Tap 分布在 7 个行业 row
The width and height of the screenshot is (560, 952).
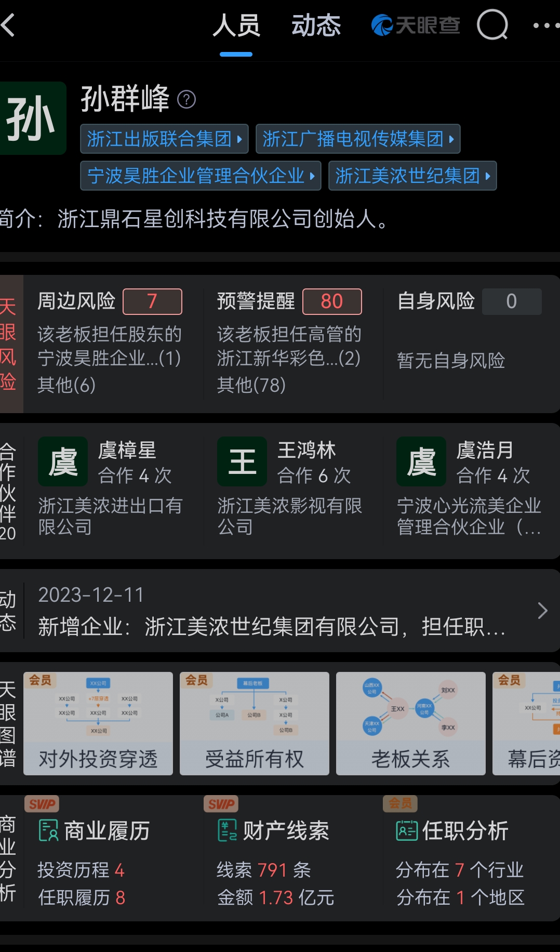point(460,870)
